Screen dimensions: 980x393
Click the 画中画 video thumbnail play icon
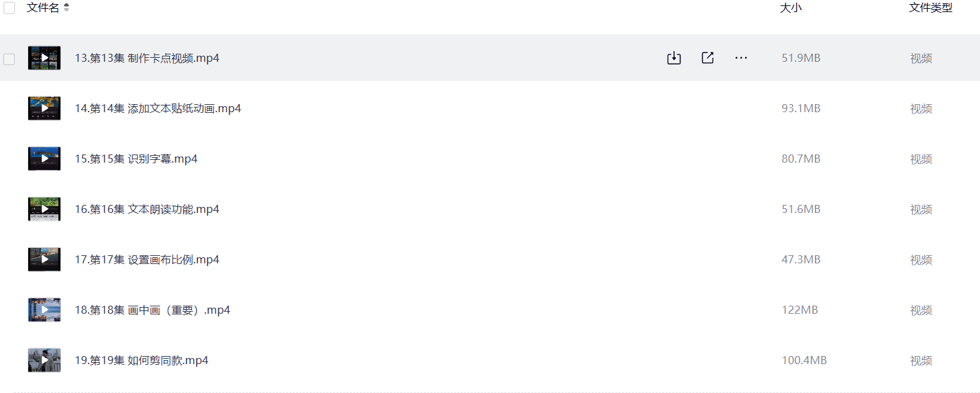[x=44, y=310]
